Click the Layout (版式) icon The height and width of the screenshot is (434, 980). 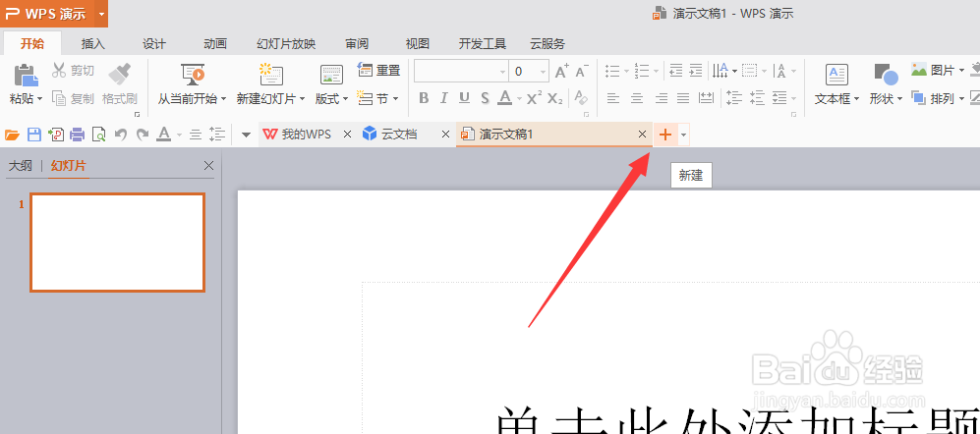point(331,75)
